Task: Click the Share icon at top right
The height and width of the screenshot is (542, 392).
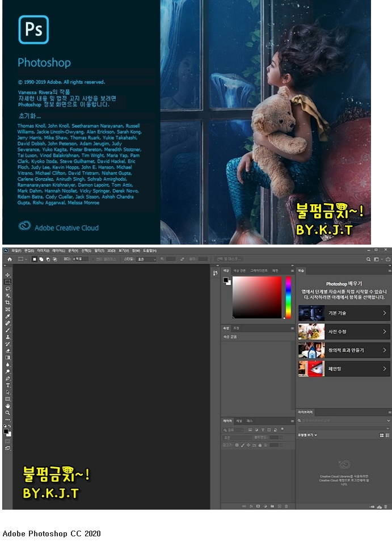Action: 388,259
